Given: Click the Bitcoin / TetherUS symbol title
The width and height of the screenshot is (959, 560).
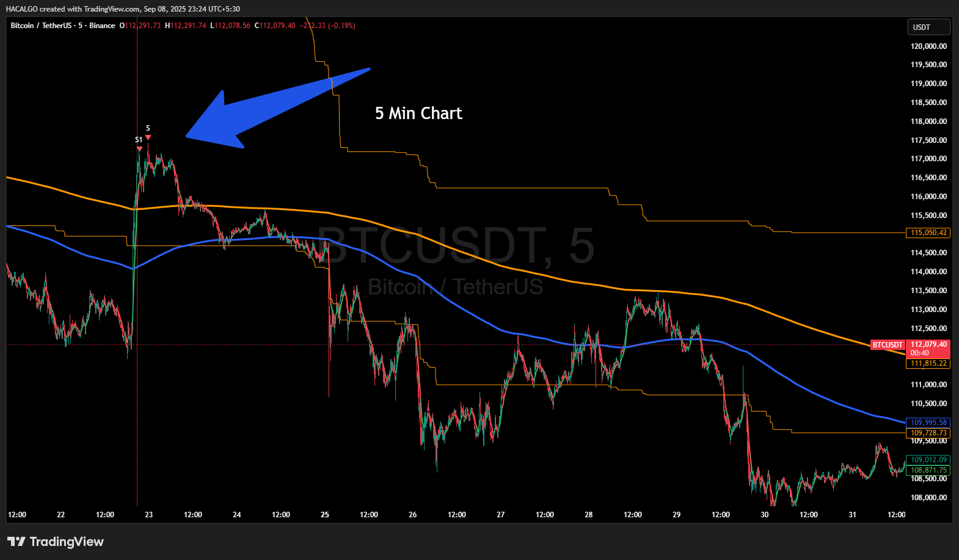Looking at the screenshot, I should 40,26.
